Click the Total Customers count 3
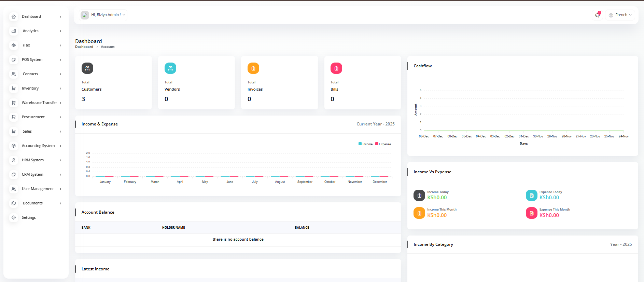The height and width of the screenshot is (282, 644). 83,99
